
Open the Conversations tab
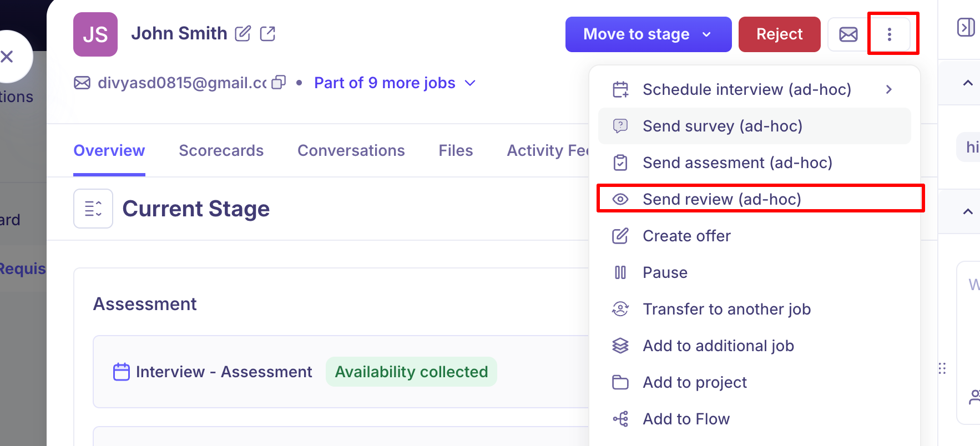pyautogui.click(x=351, y=150)
